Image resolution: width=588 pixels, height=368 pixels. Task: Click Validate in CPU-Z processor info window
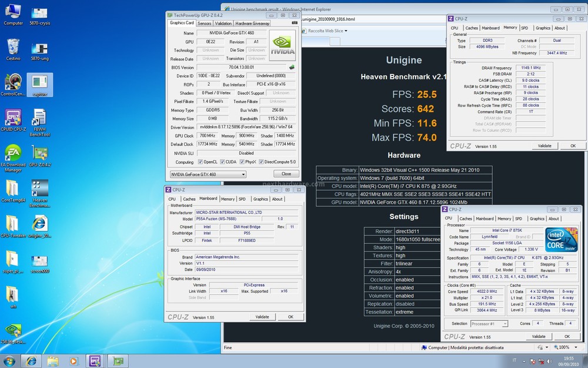[539, 336]
